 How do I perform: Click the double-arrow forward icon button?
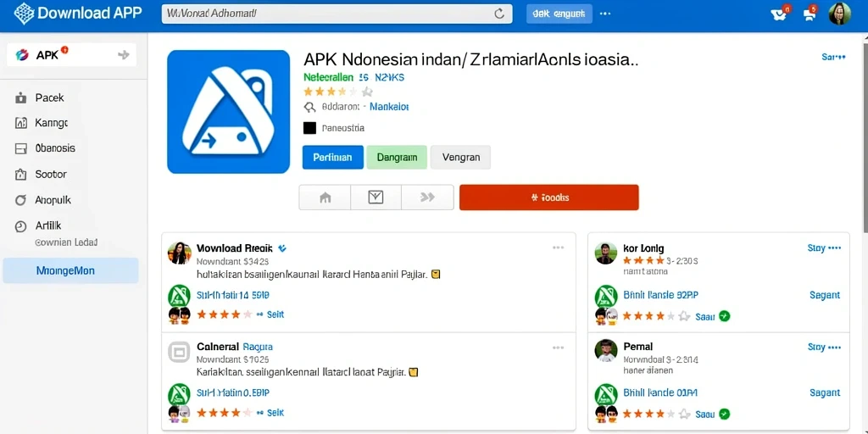pyautogui.click(x=427, y=197)
